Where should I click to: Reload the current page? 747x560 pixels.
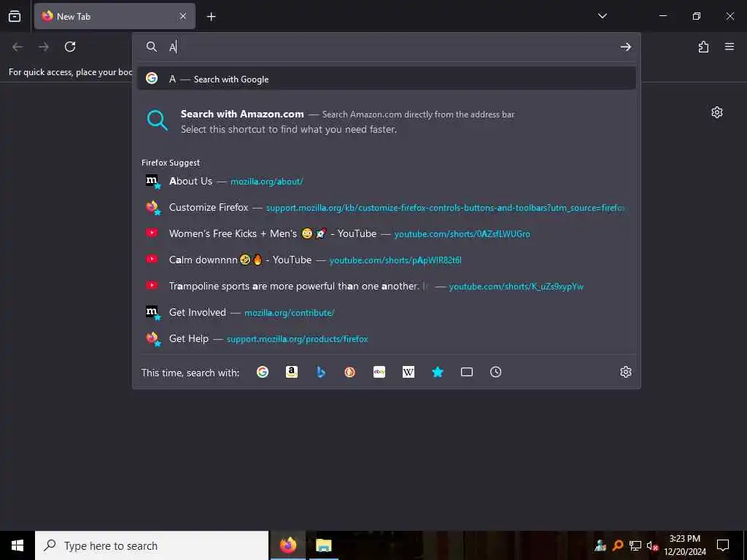[70, 47]
